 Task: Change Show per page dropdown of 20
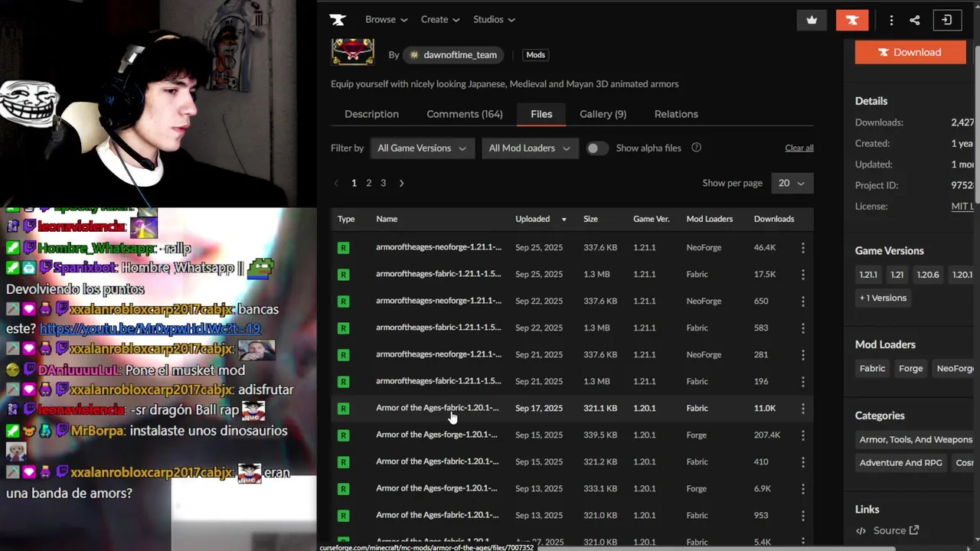coord(792,184)
